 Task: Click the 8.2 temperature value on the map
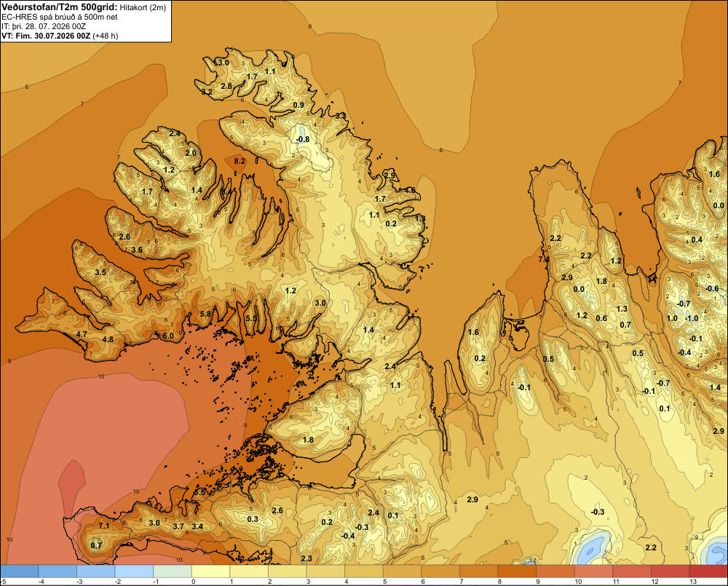point(239,161)
